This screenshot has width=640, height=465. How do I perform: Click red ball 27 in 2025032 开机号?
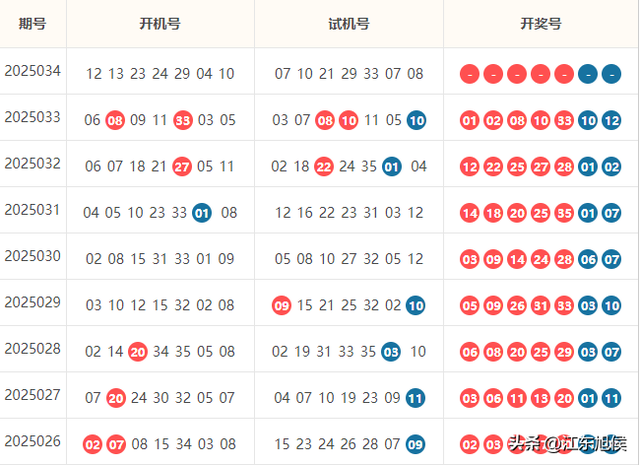(x=182, y=167)
